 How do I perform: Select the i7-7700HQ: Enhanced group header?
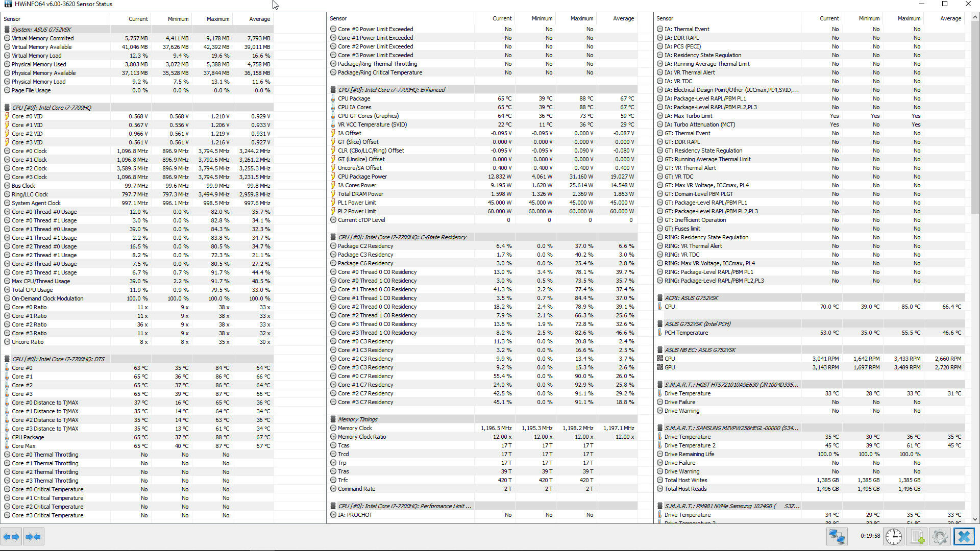tap(483, 90)
